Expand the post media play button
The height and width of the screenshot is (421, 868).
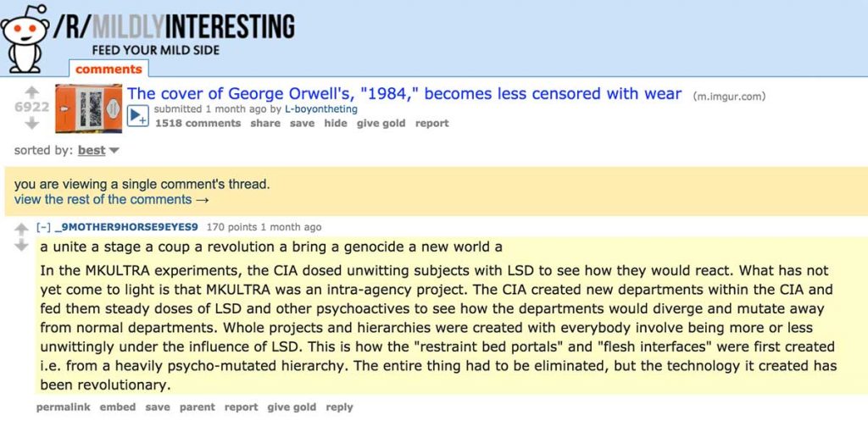click(137, 115)
